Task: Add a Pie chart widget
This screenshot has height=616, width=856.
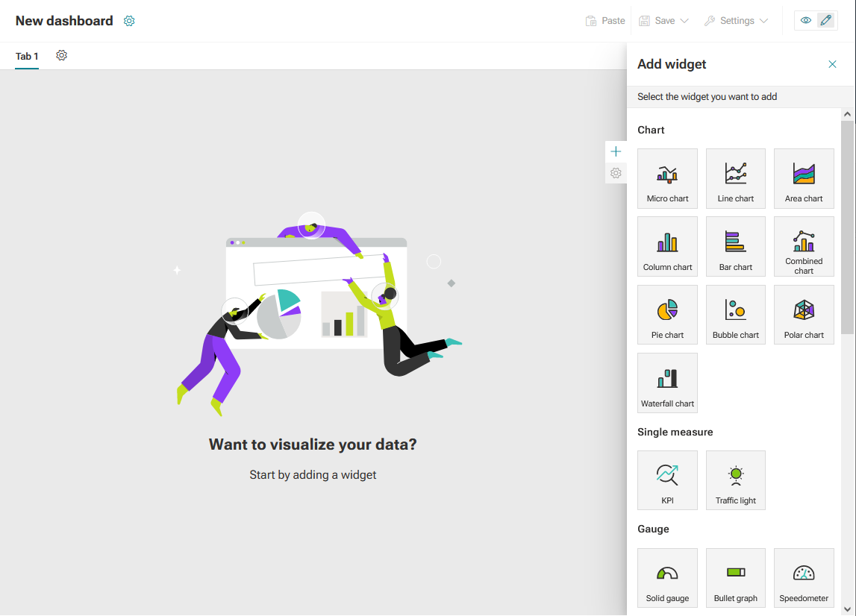Action: click(x=667, y=315)
